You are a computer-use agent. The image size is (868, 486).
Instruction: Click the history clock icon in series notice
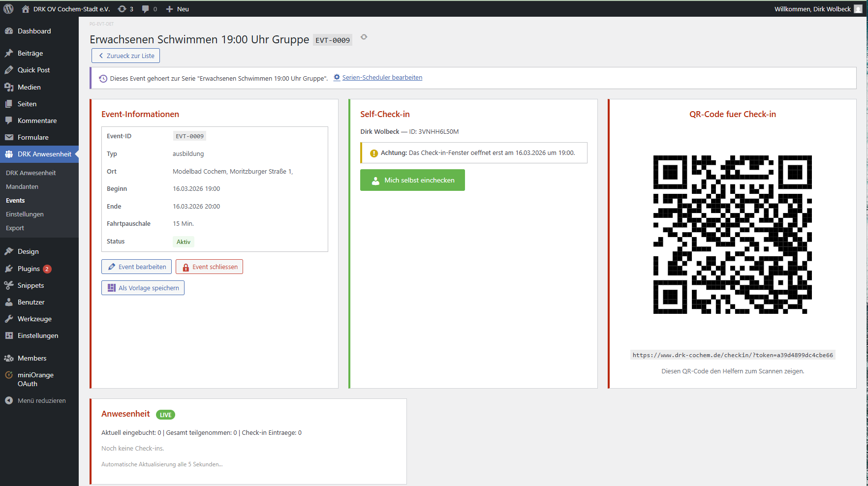(103, 78)
